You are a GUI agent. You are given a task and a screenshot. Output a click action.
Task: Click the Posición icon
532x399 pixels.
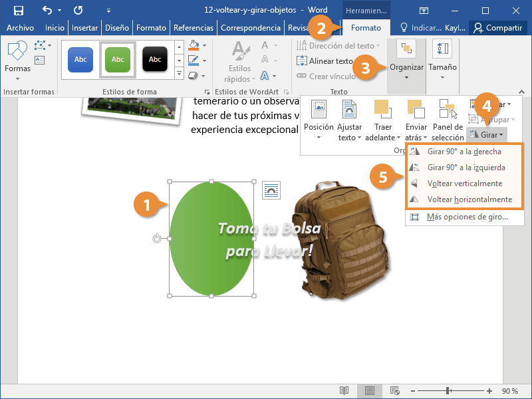coord(319,110)
